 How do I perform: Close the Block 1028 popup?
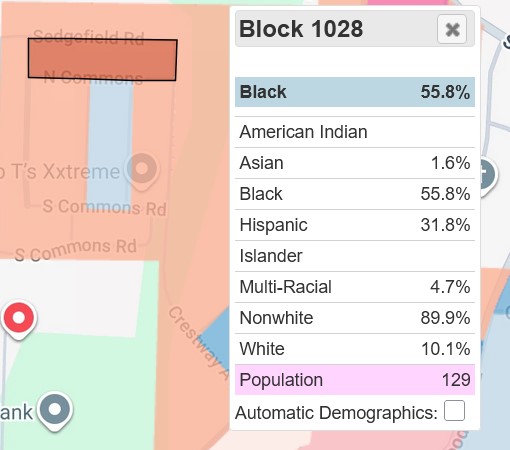[452, 29]
